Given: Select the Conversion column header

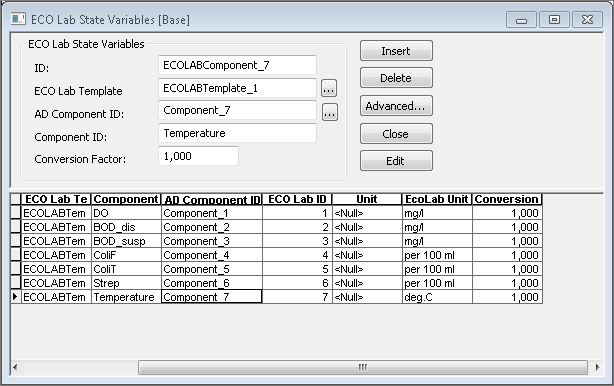Looking at the screenshot, I should pos(507,199).
